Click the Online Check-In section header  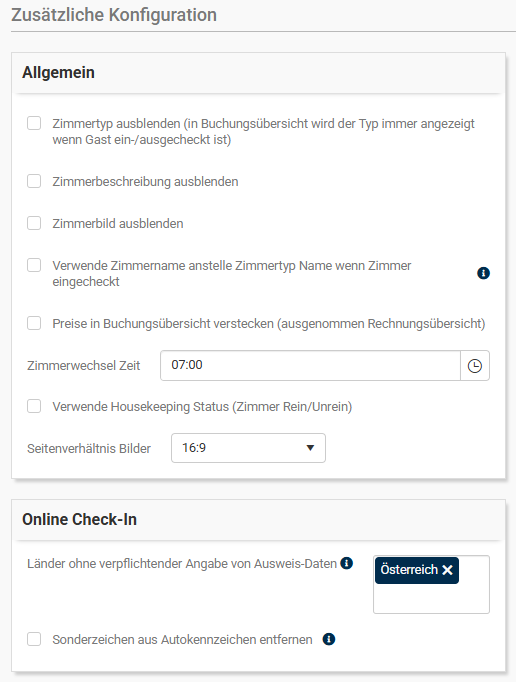(79, 519)
